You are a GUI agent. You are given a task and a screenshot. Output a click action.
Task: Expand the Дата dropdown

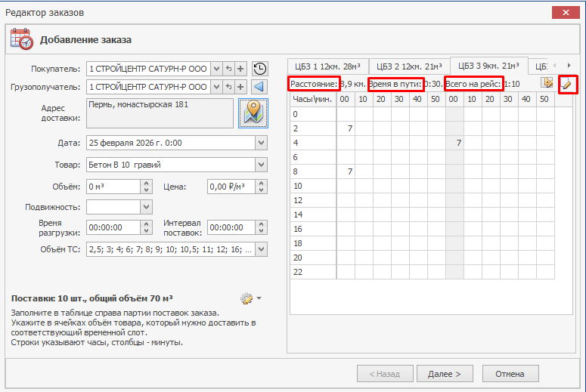261,142
